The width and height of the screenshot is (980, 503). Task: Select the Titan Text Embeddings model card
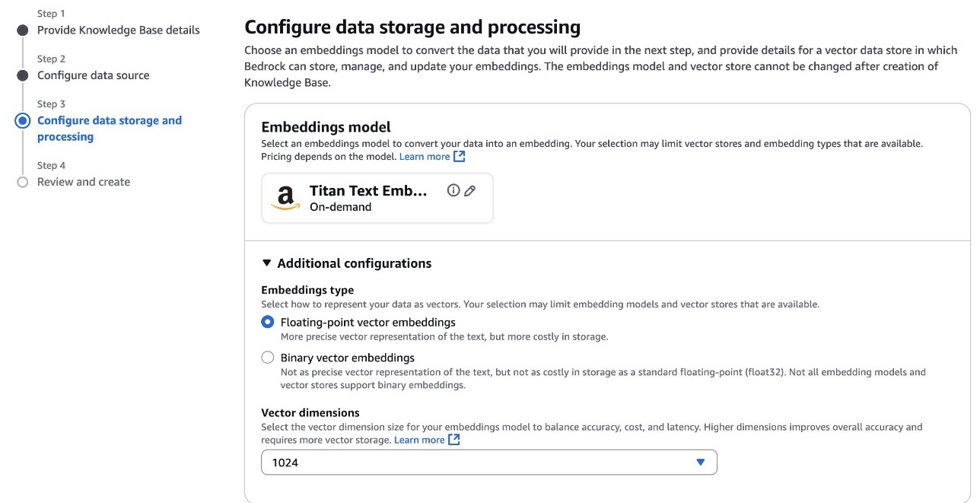[x=377, y=198]
